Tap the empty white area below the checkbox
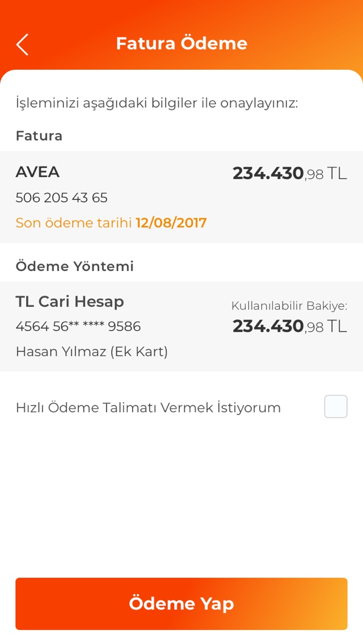This screenshot has width=363, height=644. click(181, 499)
